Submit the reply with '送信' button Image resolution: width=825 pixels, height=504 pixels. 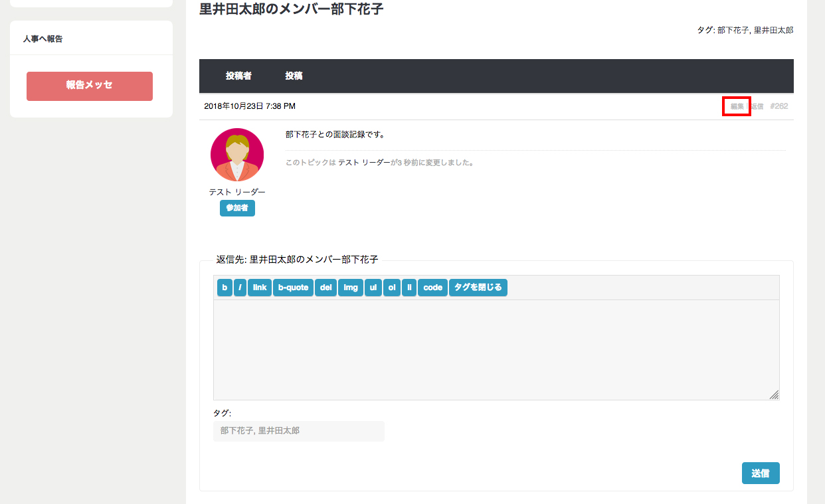coord(760,473)
